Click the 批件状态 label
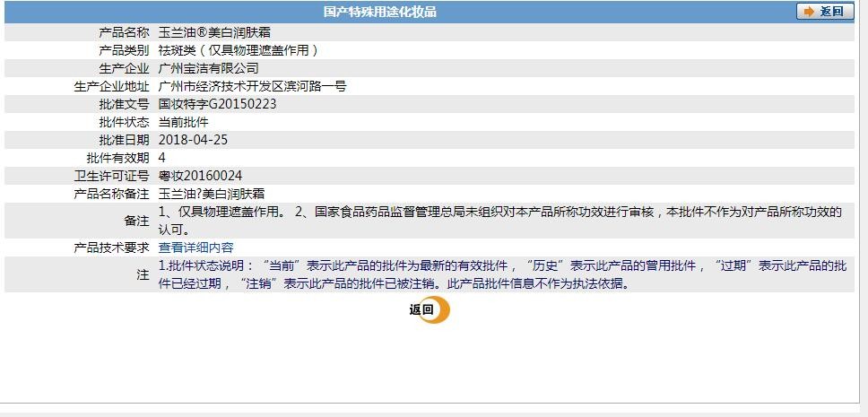The image size is (868, 417). pyautogui.click(x=124, y=122)
